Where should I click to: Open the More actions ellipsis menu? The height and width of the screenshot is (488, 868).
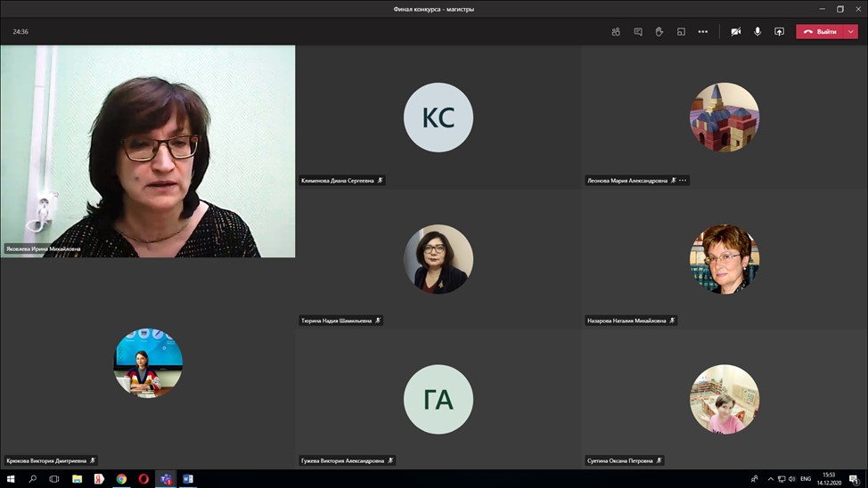click(703, 32)
